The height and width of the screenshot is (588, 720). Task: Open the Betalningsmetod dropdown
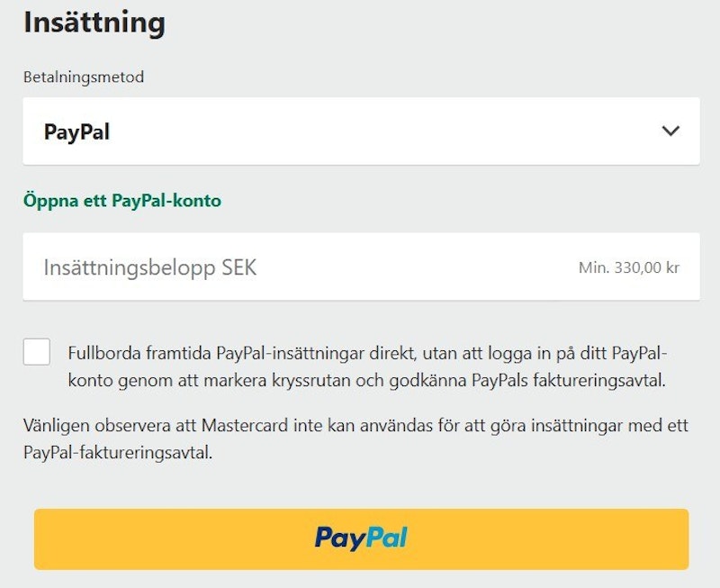click(361, 131)
